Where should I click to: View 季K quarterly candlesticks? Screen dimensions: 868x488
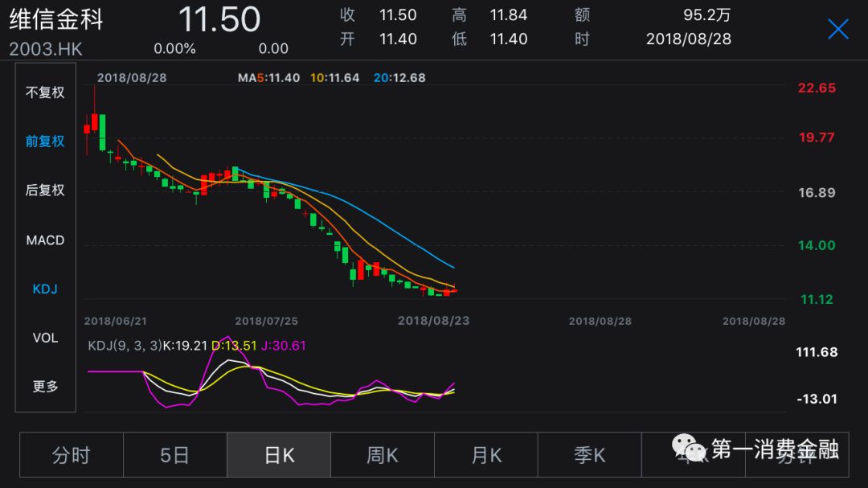pyautogui.click(x=589, y=455)
